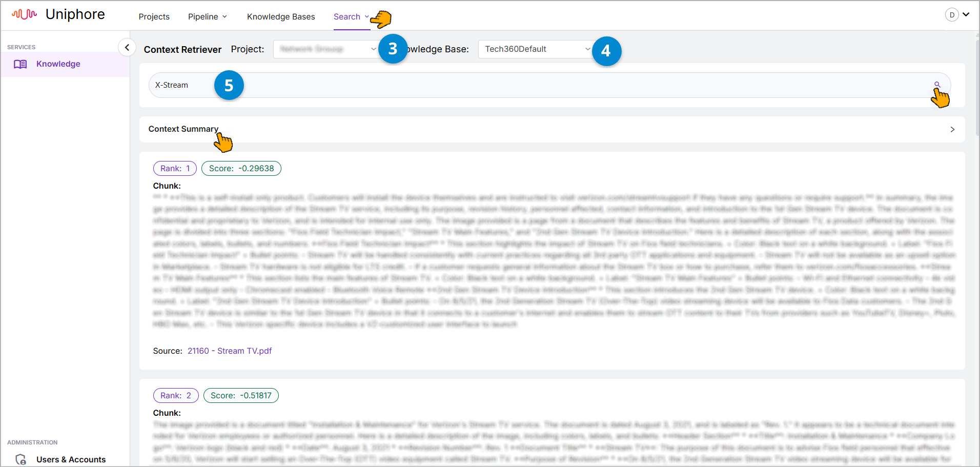
Task: Open the Project dropdown
Action: coord(326,49)
